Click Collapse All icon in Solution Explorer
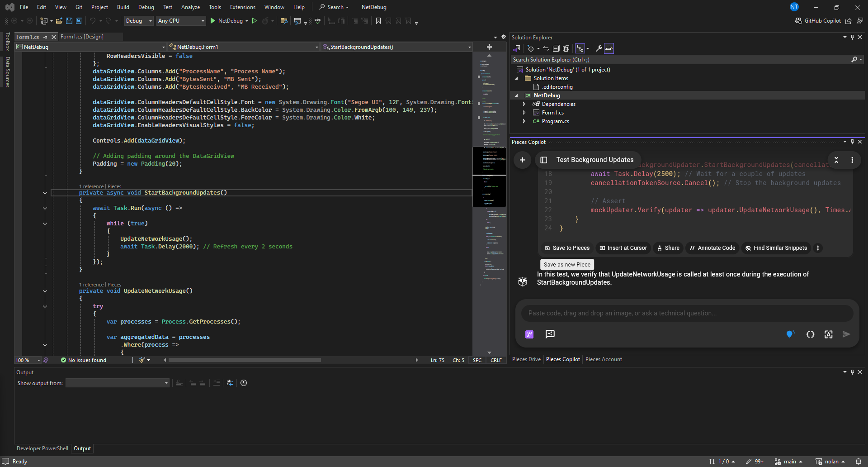 tap(556, 48)
